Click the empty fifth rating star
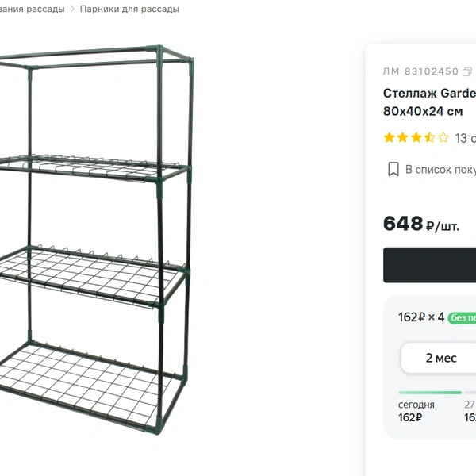 click(443, 137)
